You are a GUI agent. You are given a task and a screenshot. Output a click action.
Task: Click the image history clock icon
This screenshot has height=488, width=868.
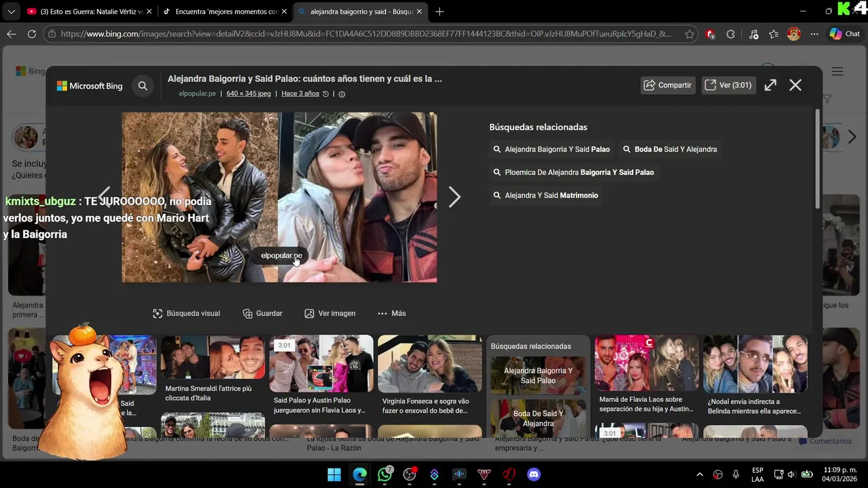point(325,94)
